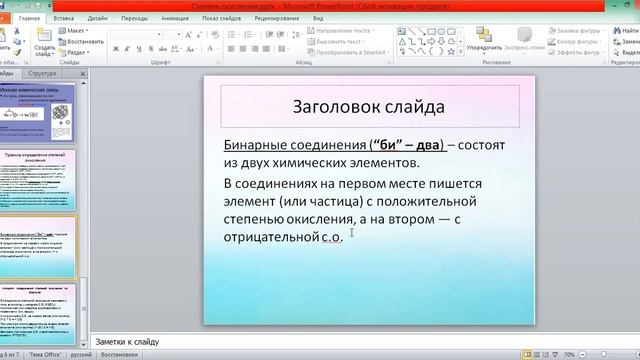Switch to Slide Sorter view in status bar
This screenshot has width=640, height=360.
[537, 355]
